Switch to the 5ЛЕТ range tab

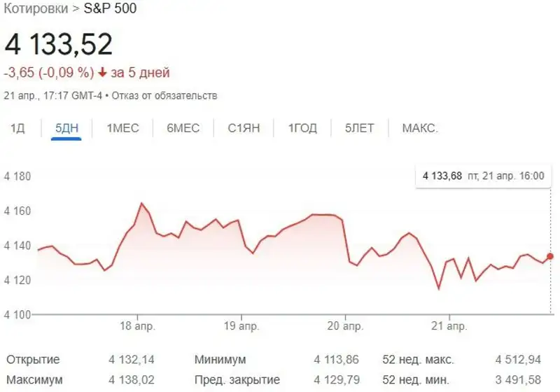click(x=359, y=128)
